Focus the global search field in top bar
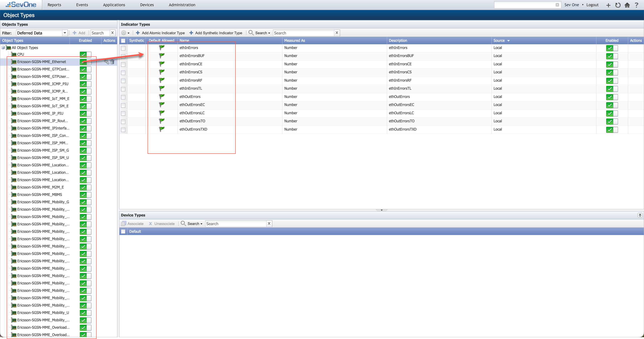Viewport: 644px width, 339px height. [525, 5]
